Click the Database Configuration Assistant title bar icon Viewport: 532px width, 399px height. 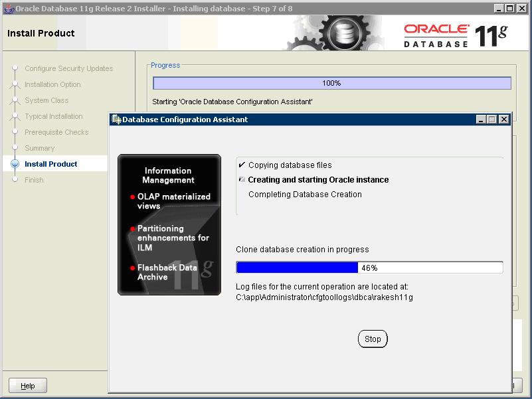116,120
